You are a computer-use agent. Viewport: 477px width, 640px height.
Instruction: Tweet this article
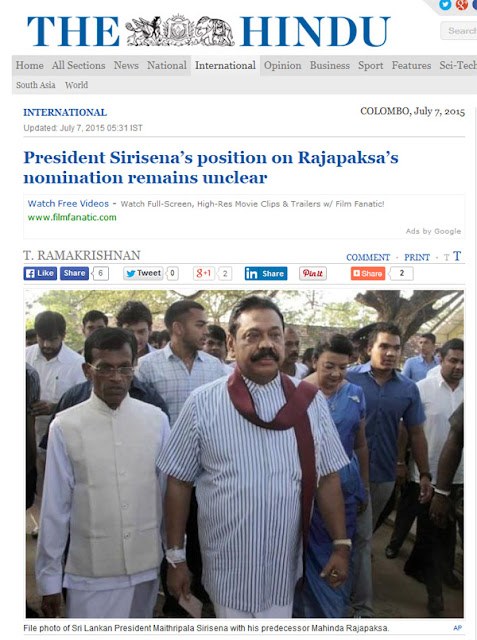(143, 273)
